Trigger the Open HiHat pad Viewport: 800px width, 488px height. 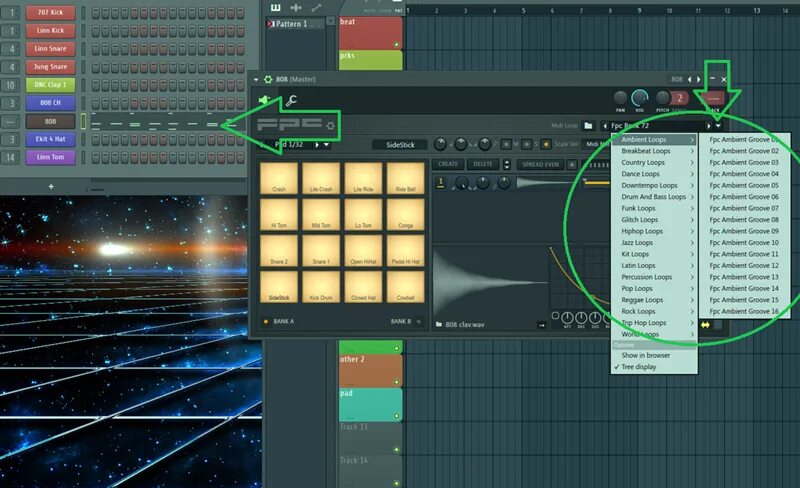point(363,251)
